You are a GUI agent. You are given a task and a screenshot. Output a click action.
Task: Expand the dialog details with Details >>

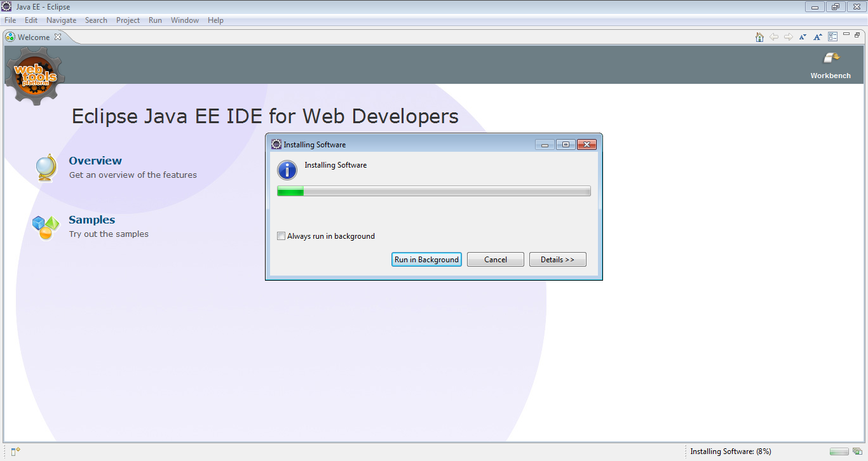click(557, 259)
